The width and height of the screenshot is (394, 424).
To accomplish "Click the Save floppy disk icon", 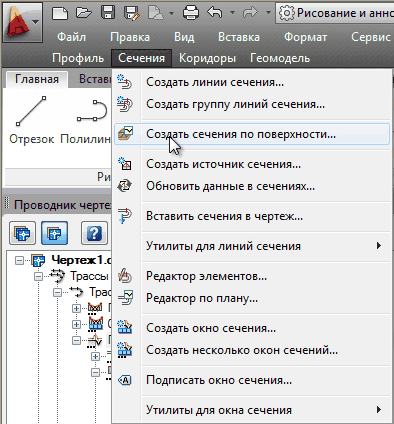I will pos(108,13).
